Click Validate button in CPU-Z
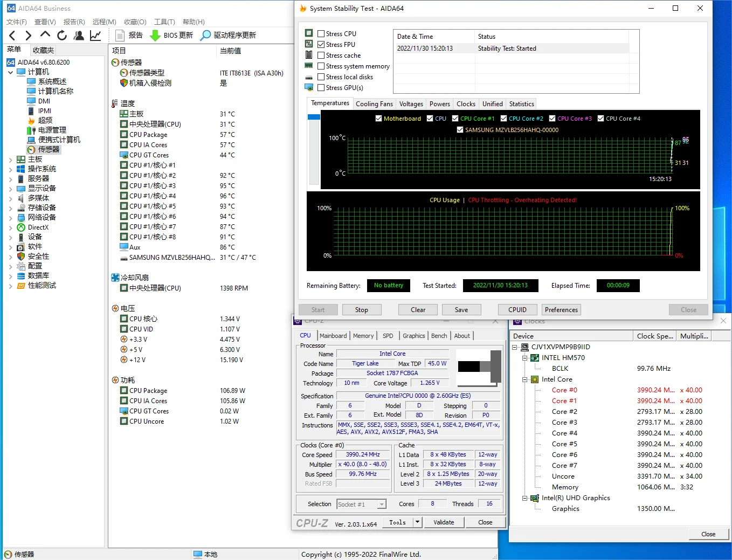Screen dimensions: 732x560 click(x=444, y=522)
